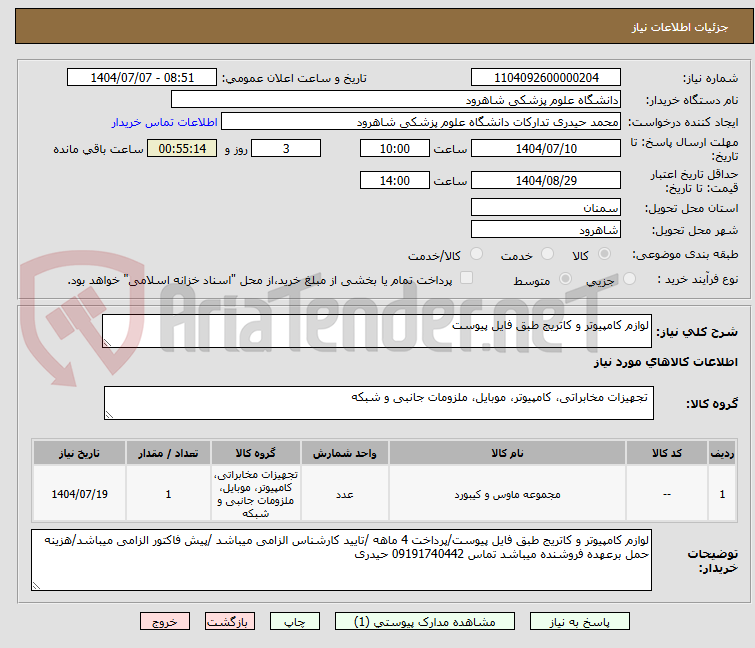Click the تعداد / مقدار column header
The height and width of the screenshot is (648, 755).
pyautogui.click(x=168, y=453)
